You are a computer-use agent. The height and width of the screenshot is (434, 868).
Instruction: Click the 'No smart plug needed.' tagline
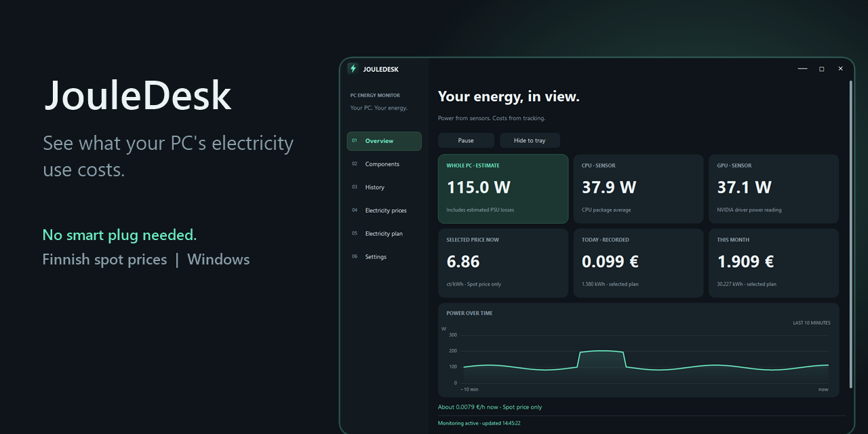tap(119, 235)
